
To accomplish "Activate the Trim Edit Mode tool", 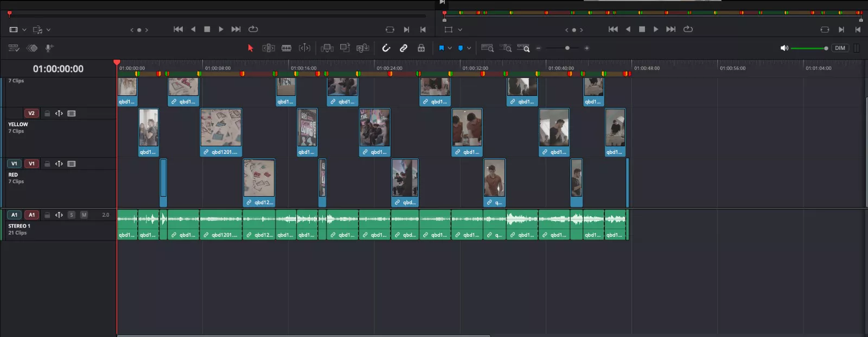I will (x=269, y=48).
